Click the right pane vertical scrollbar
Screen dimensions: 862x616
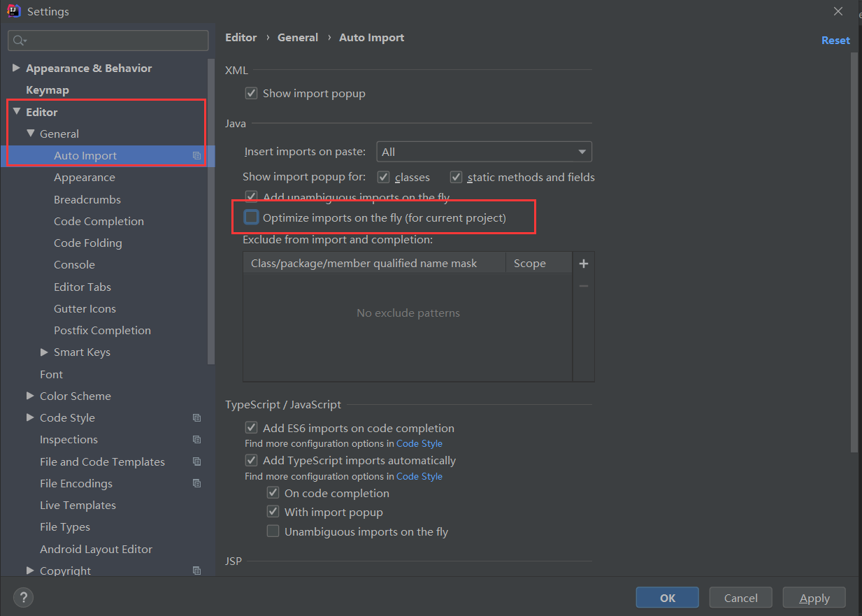[x=854, y=252]
